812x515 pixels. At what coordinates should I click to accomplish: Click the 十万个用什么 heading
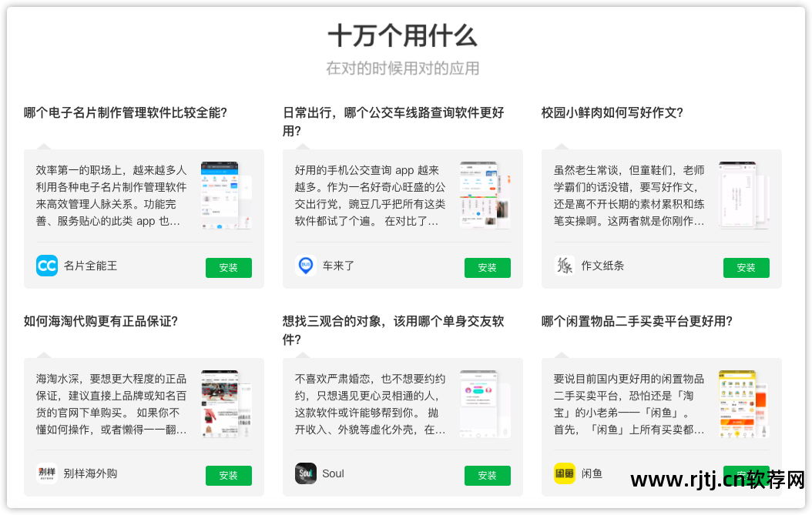pos(402,35)
